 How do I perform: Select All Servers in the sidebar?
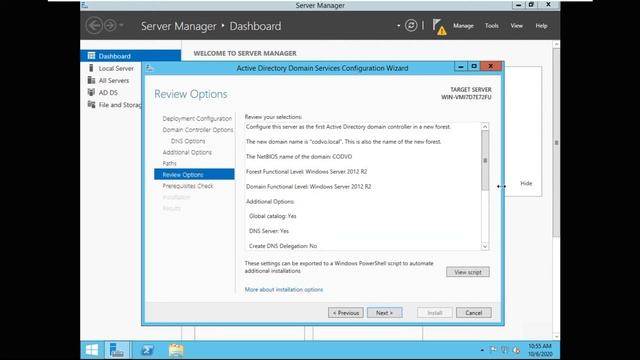[x=114, y=80]
